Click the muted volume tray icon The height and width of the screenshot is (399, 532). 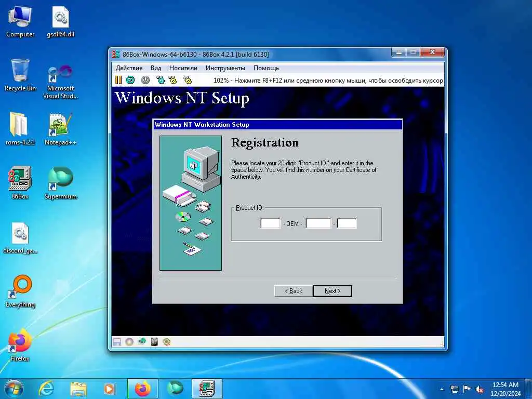(x=480, y=389)
